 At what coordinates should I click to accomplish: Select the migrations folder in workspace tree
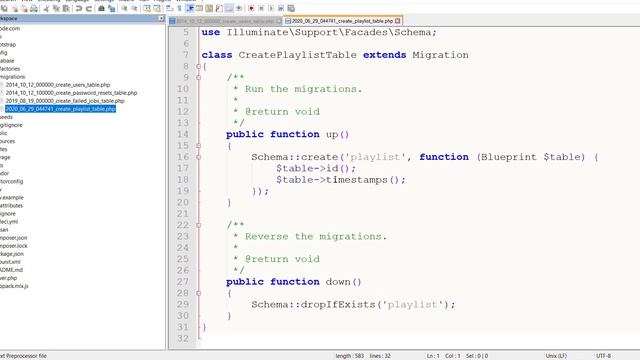[12, 77]
